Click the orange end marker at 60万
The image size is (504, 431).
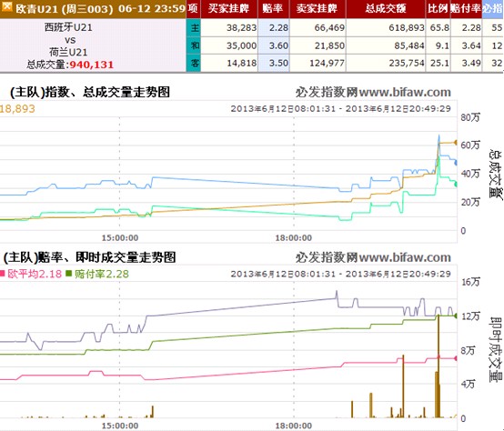coord(455,142)
